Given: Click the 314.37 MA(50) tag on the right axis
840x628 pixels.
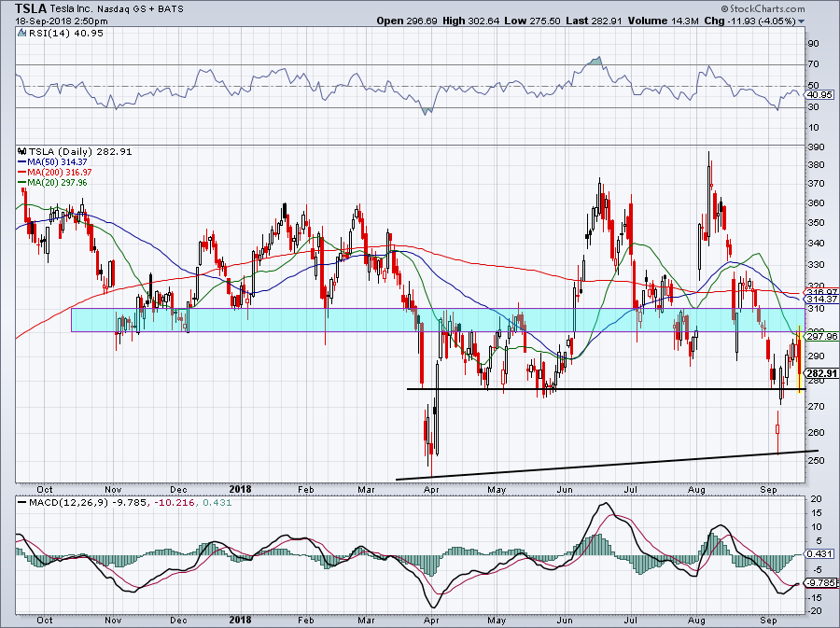Looking at the screenshot, I should click(821, 299).
